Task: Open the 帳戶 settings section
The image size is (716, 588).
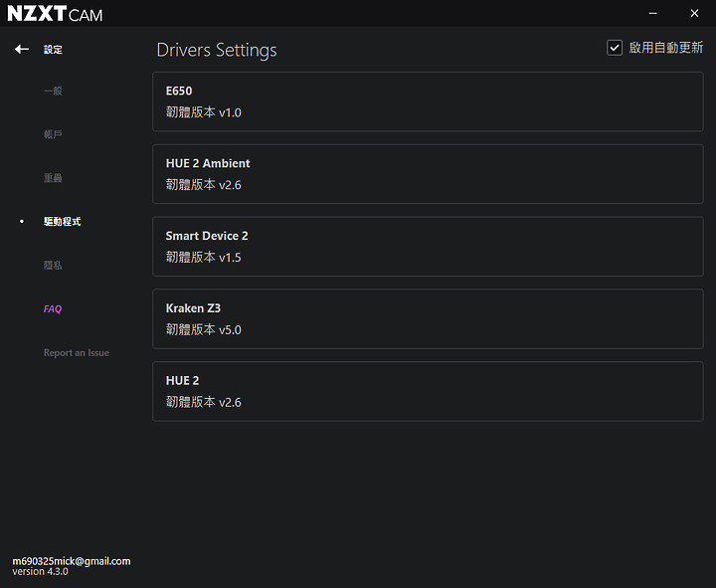Action: 53,134
